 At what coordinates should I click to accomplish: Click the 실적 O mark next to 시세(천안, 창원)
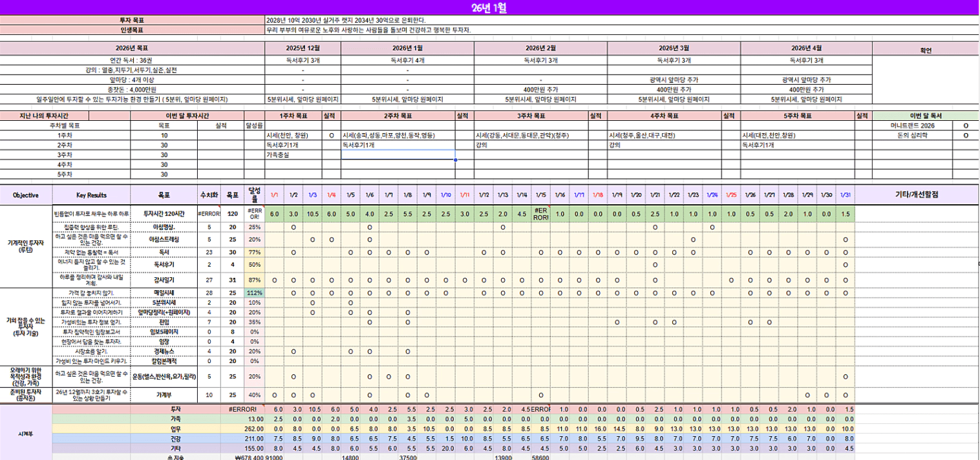tap(332, 136)
